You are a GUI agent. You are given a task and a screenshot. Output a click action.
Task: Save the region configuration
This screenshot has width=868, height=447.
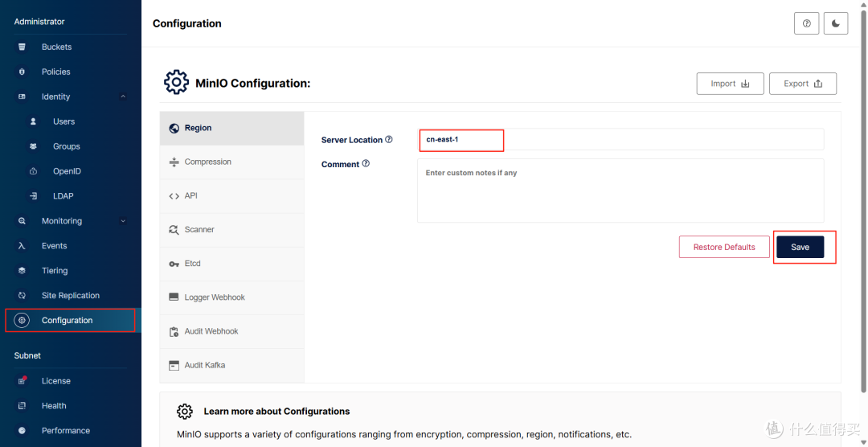point(800,247)
